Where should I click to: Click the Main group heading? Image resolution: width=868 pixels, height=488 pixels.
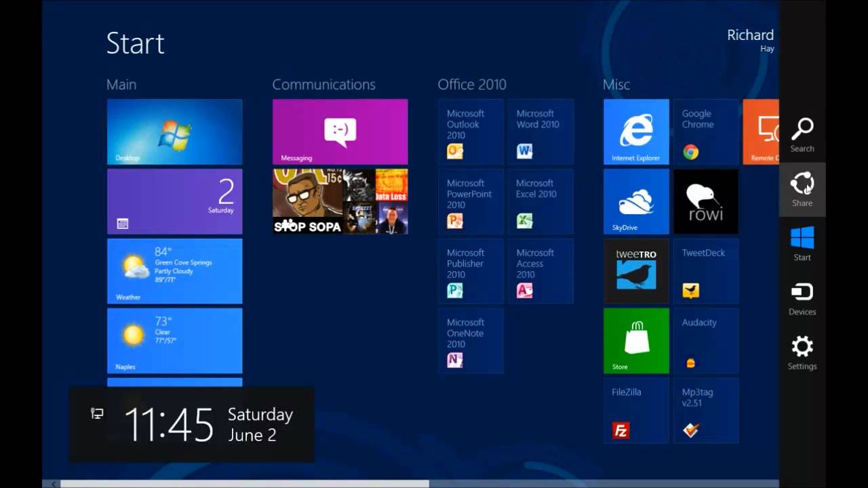121,85
